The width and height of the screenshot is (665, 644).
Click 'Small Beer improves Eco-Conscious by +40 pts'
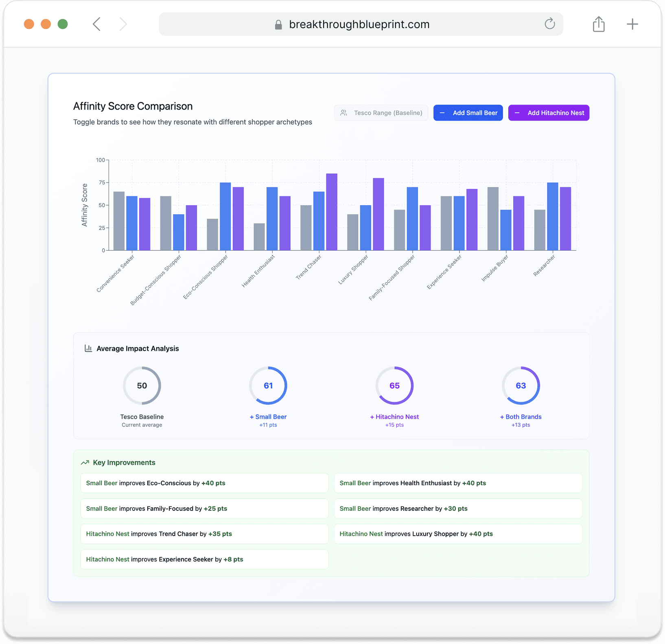coord(204,483)
